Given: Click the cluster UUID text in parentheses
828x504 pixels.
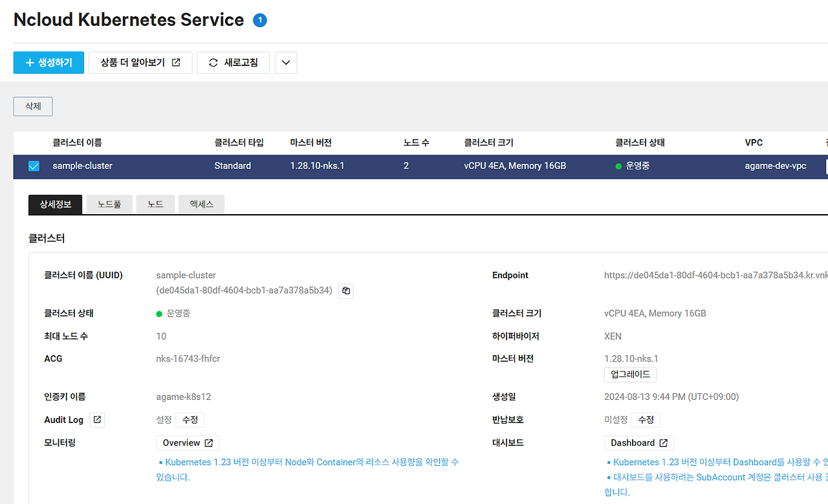Looking at the screenshot, I should pyautogui.click(x=245, y=290).
